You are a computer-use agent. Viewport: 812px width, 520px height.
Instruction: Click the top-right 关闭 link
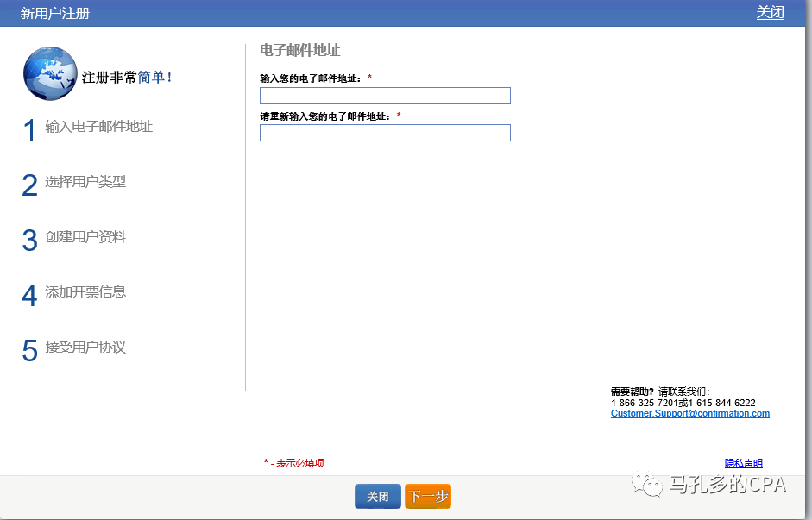[x=770, y=12]
